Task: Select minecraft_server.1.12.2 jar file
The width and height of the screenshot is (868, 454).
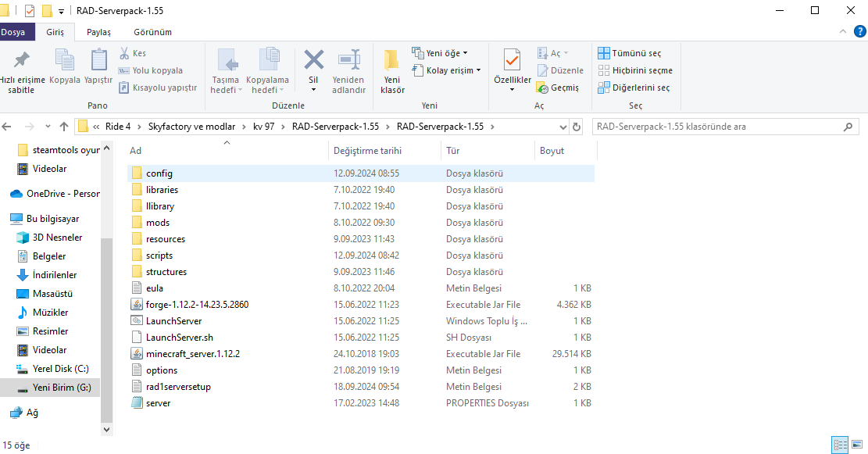Action: coord(361,354)
